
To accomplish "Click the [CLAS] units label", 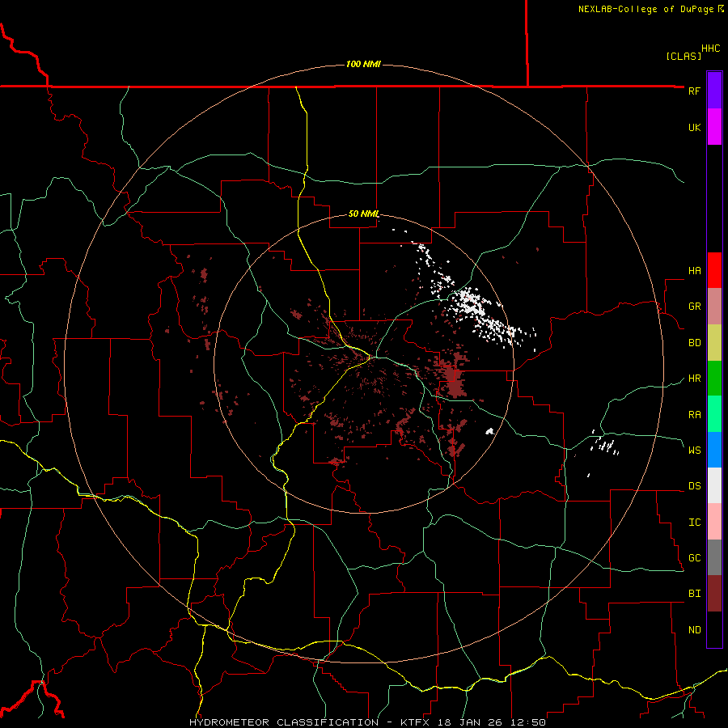I will click(x=684, y=56).
